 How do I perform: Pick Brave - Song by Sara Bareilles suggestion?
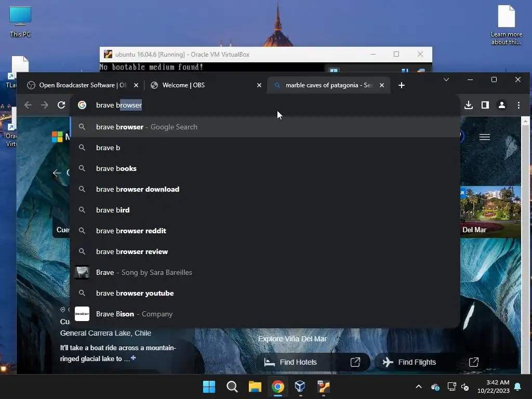265,272
